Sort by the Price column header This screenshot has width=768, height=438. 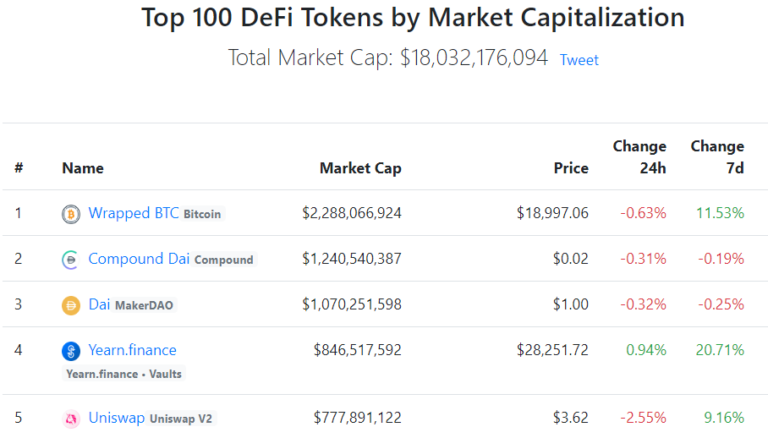pos(571,168)
